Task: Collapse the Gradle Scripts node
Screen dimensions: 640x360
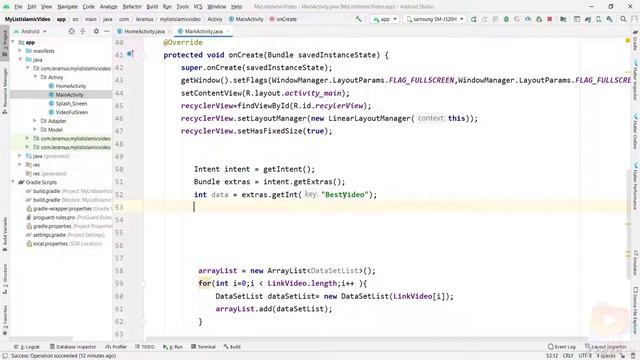Action: [13, 182]
